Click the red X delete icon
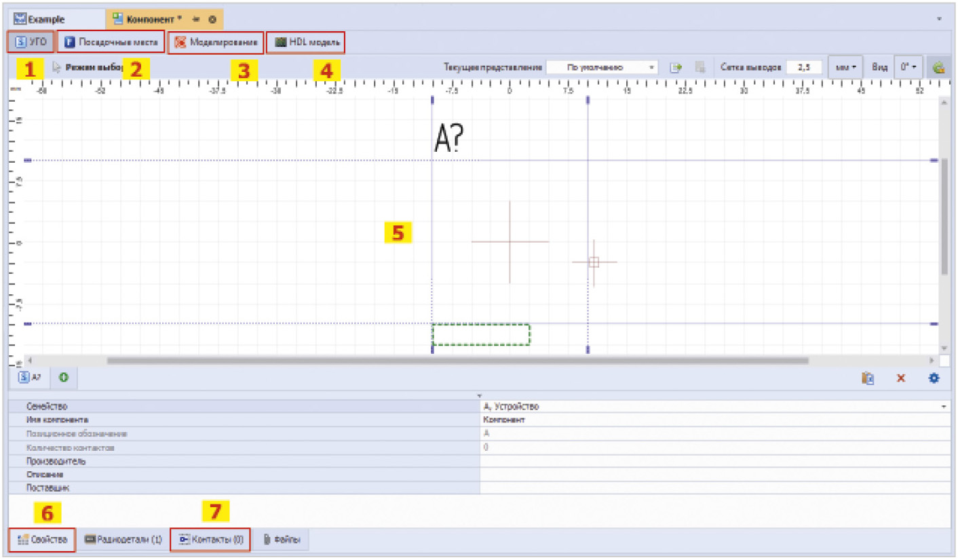 901,378
